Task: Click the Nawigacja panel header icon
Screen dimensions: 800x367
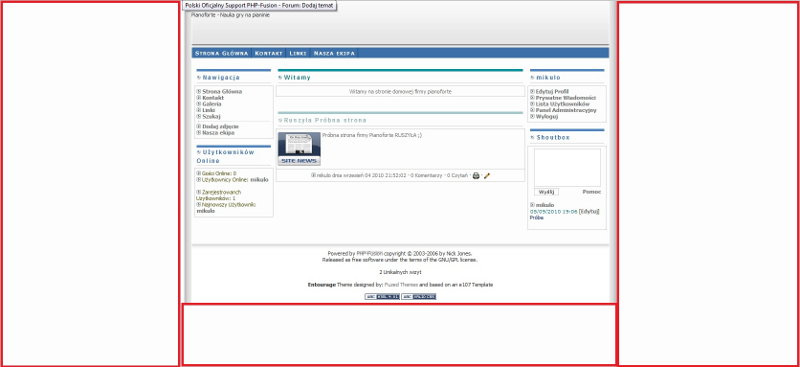Action: [x=198, y=78]
